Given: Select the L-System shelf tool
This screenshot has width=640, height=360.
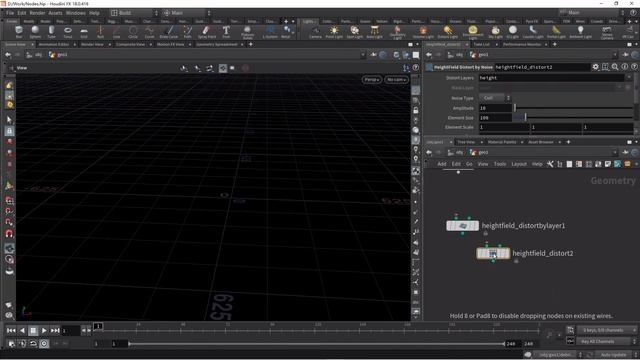Looking at the screenshot, I should coord(270,31).
